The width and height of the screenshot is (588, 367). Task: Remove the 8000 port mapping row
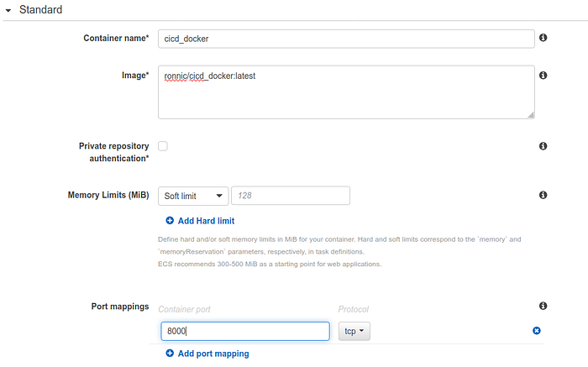(x=537, y=331)
